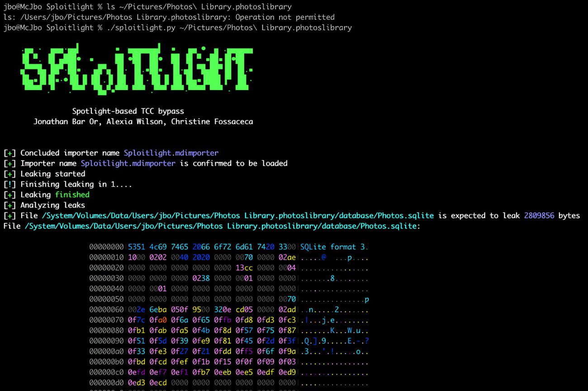Click the hex offset "000000b0"

point(106,362)
